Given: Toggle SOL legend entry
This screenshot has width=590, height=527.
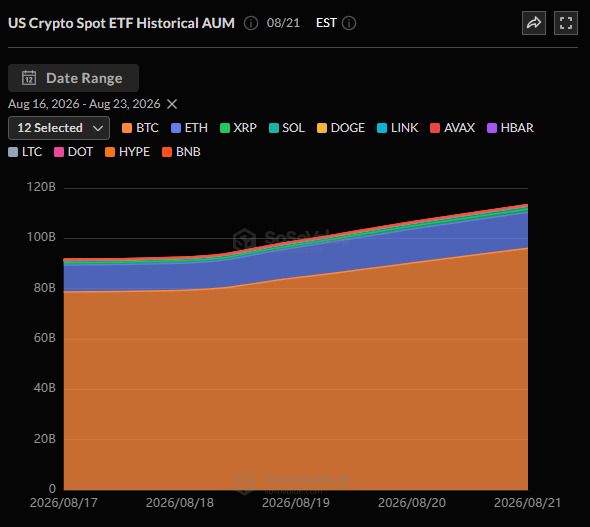Looking at the screenshot, I should [x=287, y=128].
